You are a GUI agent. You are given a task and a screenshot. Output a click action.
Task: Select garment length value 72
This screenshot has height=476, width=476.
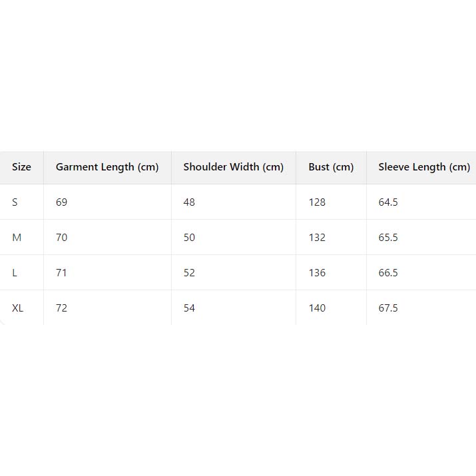click(62, 308)
